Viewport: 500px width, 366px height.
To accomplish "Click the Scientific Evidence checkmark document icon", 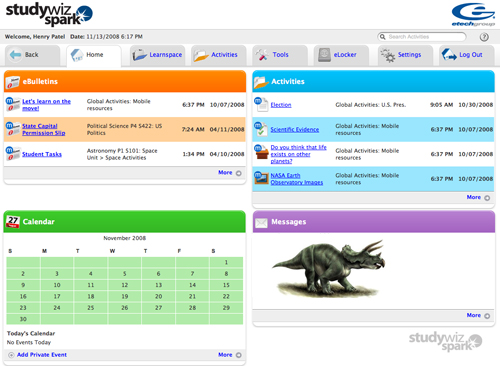I will pos(261,129).
